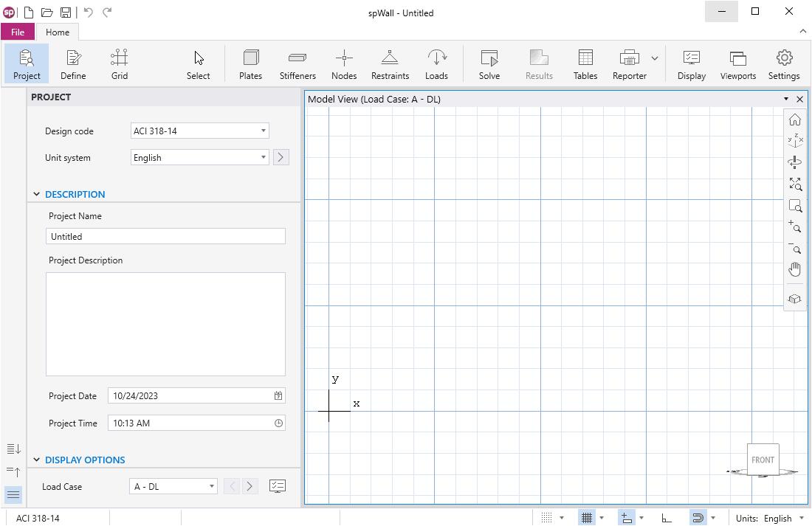Open the Restraints tool
This screenshot has height=526, width=812.
coord(390,64)
